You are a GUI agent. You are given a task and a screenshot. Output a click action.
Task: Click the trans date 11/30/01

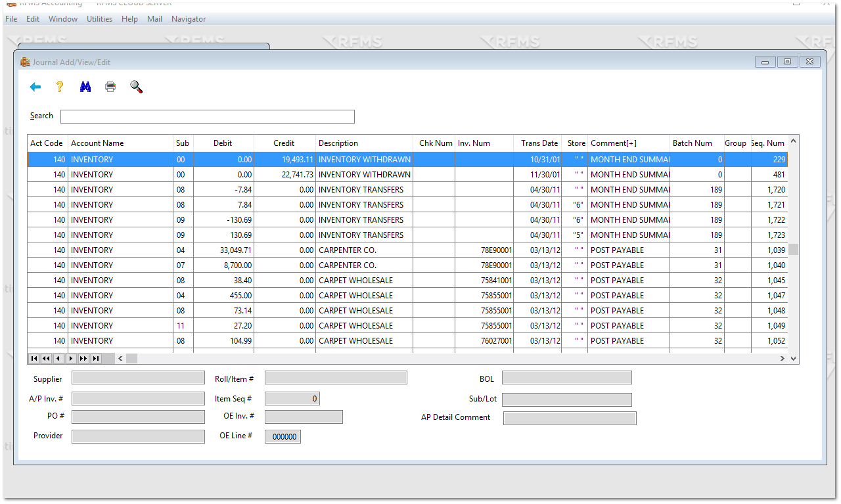(x=537, y=175)
